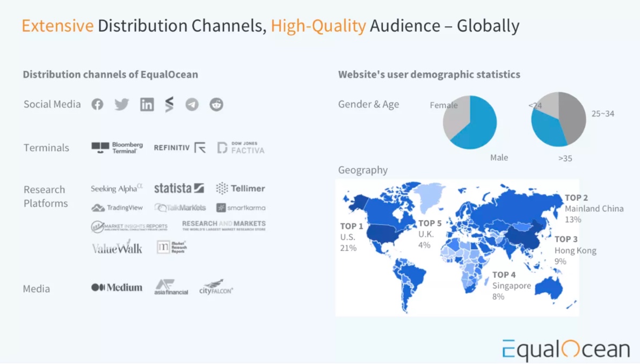Select the "U.K." label
This screenshot has height=364, width=640.
426,234
